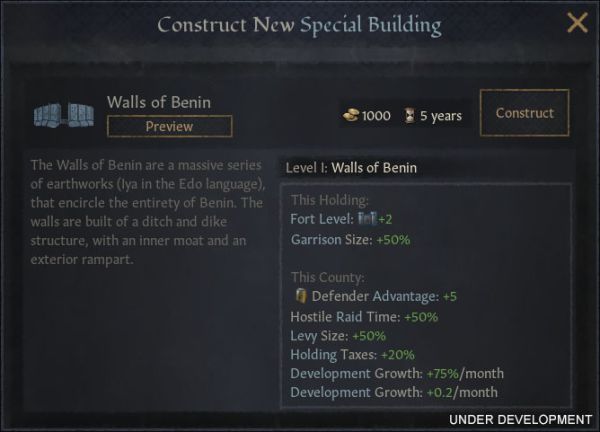
Task: Open the Walls of Benin Preview
Action: coord(170,126)
